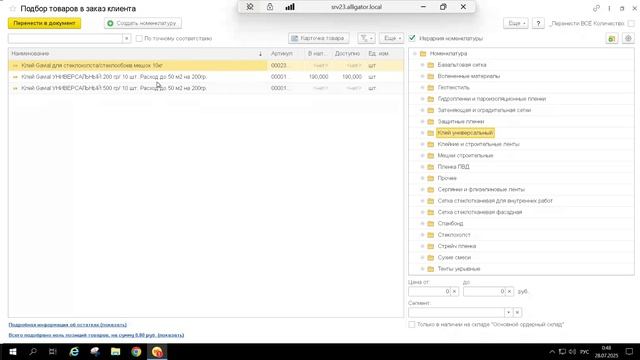Launch Internet Explorer from the taskbar
Viewport: 640px width, 360px height.
point(74,351)
